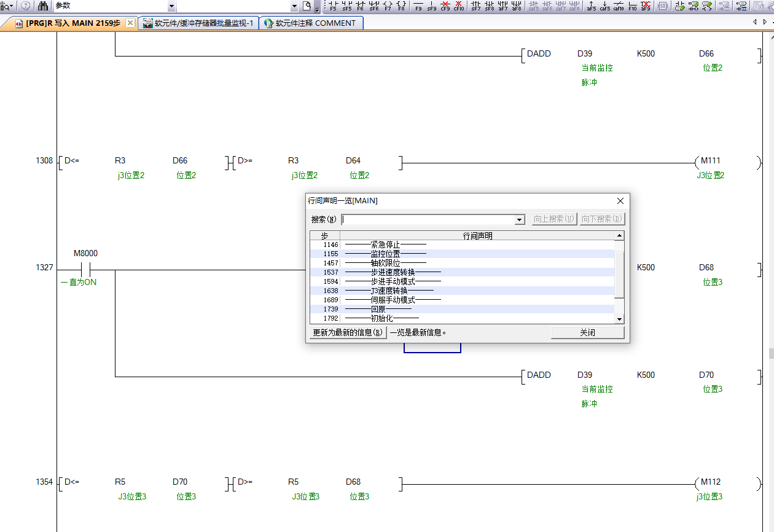Click inside the 搜索 input field
Screen dimensions: 774x532
point(428,220)
